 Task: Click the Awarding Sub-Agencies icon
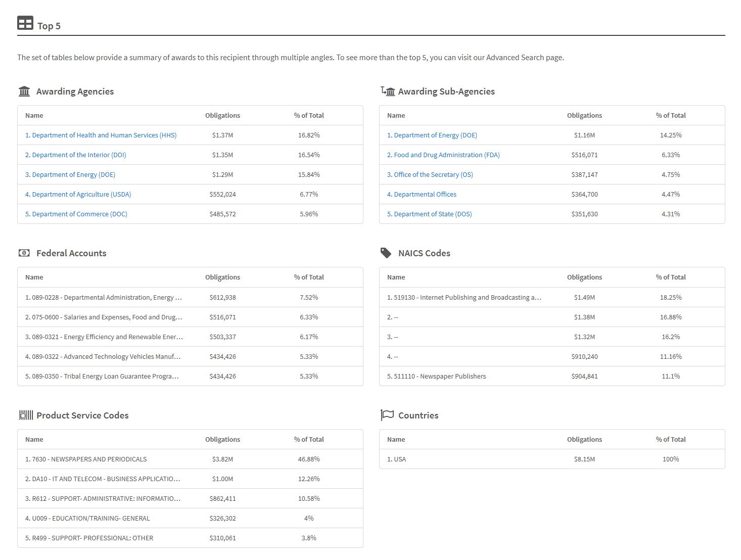click(x=388, y=91)
